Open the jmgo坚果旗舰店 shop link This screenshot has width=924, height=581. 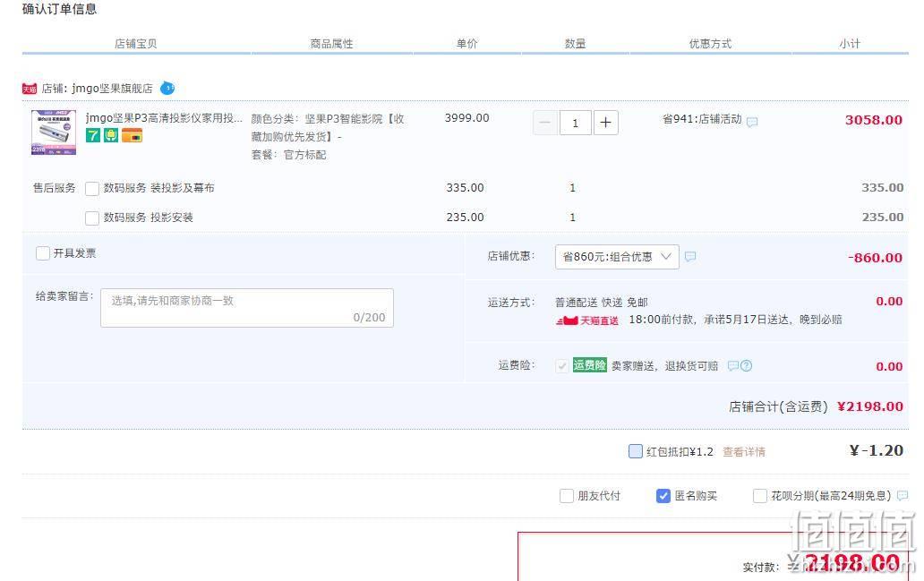112,89
